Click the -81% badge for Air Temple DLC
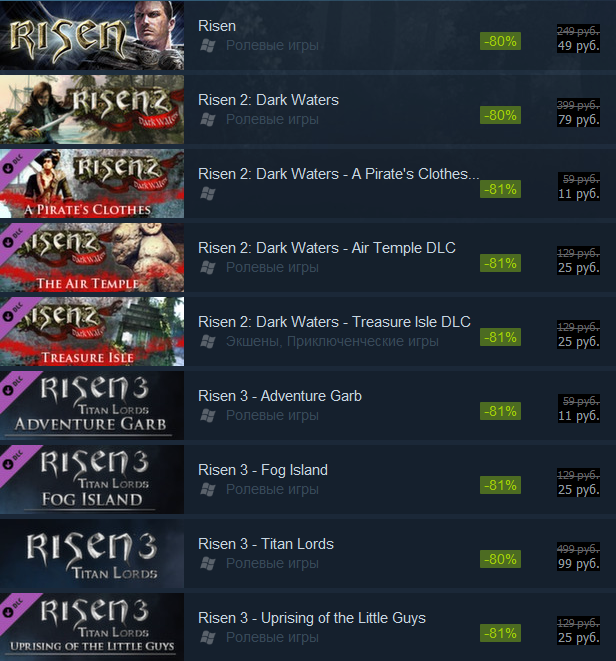The height and width of the screenshot is (661, 616). coord(500,263)
